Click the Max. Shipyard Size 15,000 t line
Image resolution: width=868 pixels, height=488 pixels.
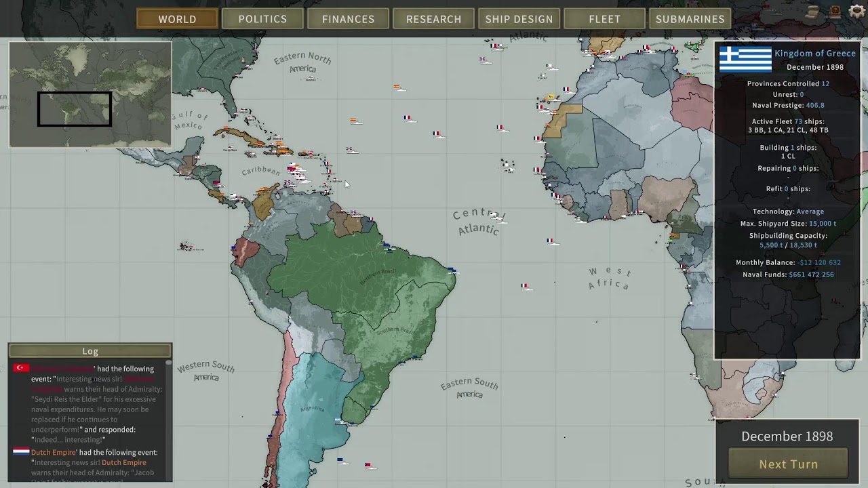click(x=788, y=224)
